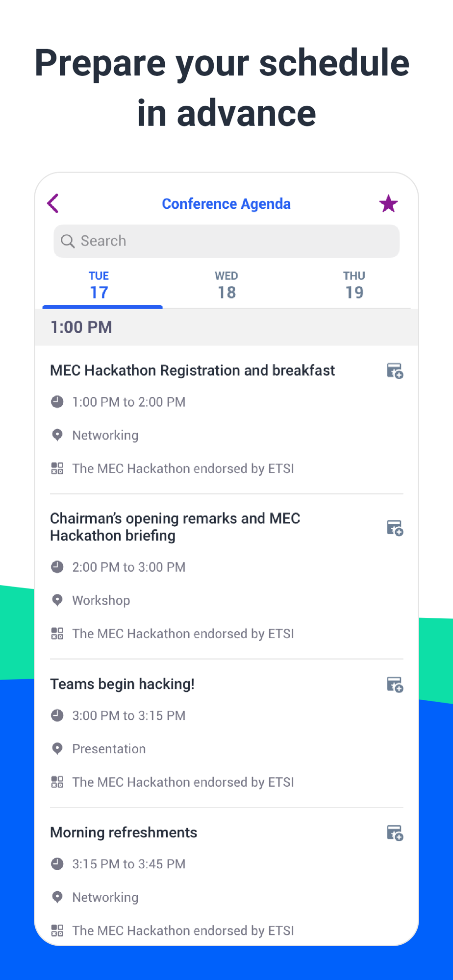
Task: Open the Teams begin hacking! session
Action: 122,684
